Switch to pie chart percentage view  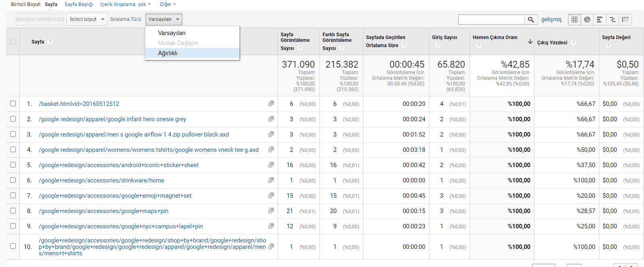tap(587, 19)
